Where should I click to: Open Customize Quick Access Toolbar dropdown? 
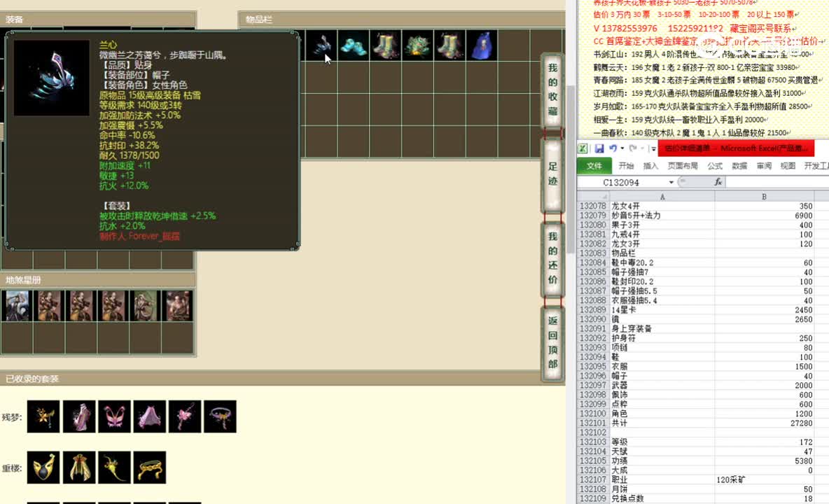654,149
